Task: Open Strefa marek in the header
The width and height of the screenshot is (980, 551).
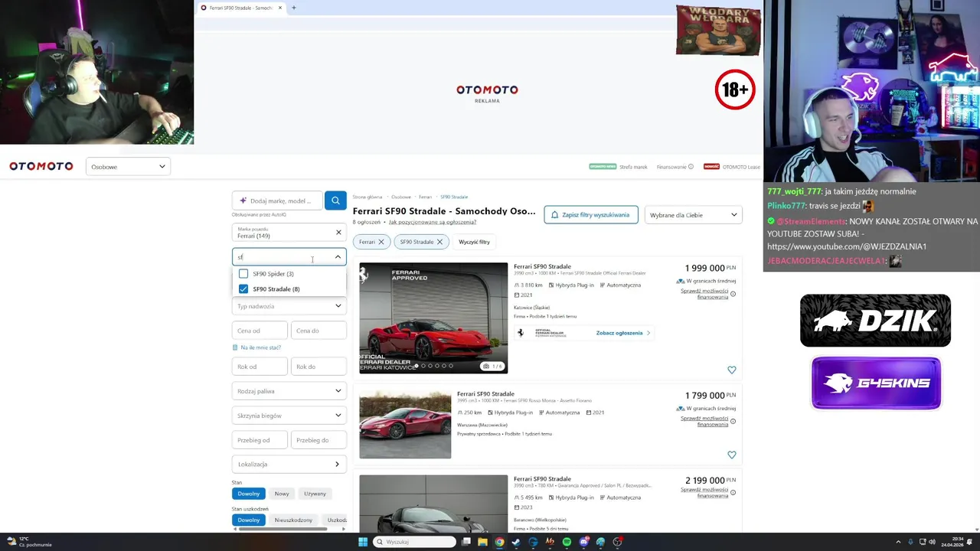Action: 634,167
